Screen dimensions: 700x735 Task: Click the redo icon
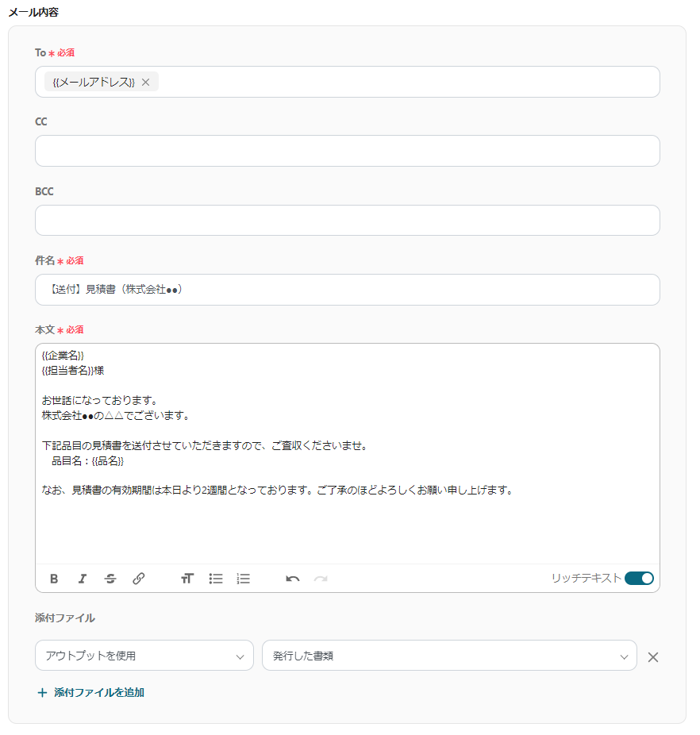(x=321, y=579)
